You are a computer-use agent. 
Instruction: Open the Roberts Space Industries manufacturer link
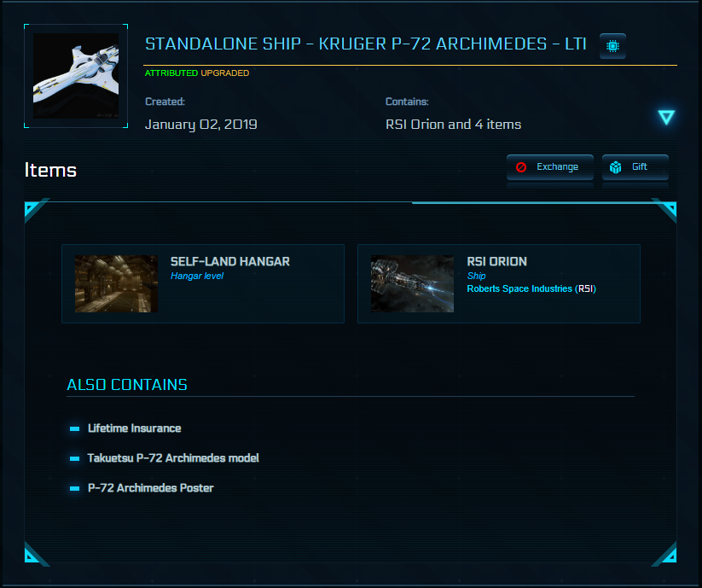(x=519, y=289)
